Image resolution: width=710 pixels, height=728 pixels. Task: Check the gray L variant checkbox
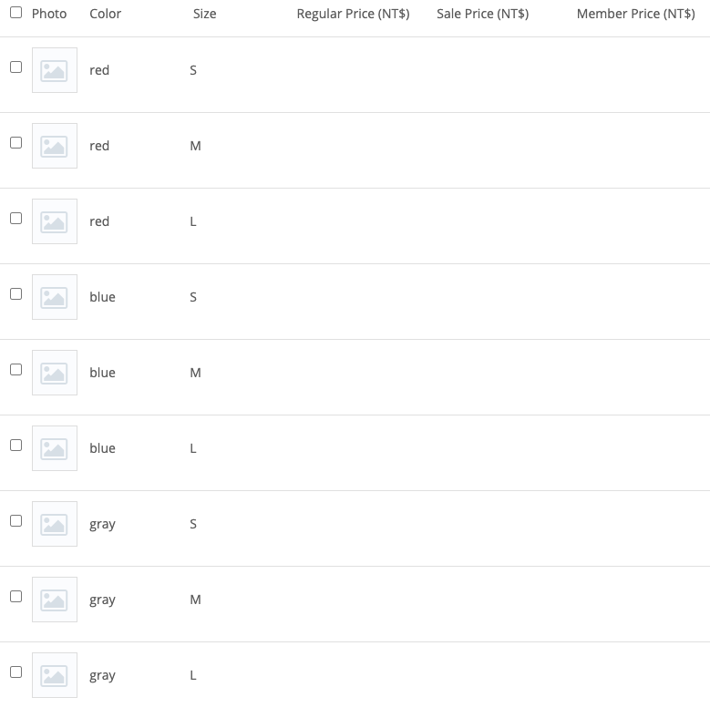tap(15, 672)
